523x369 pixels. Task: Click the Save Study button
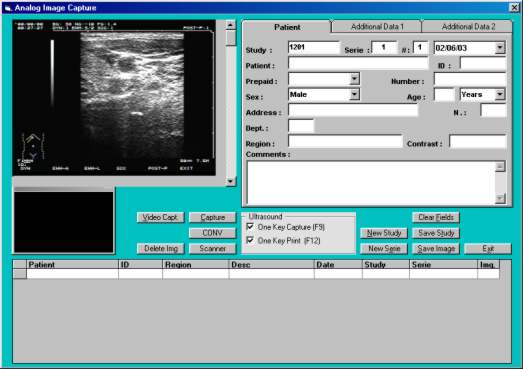coord(436,233)
